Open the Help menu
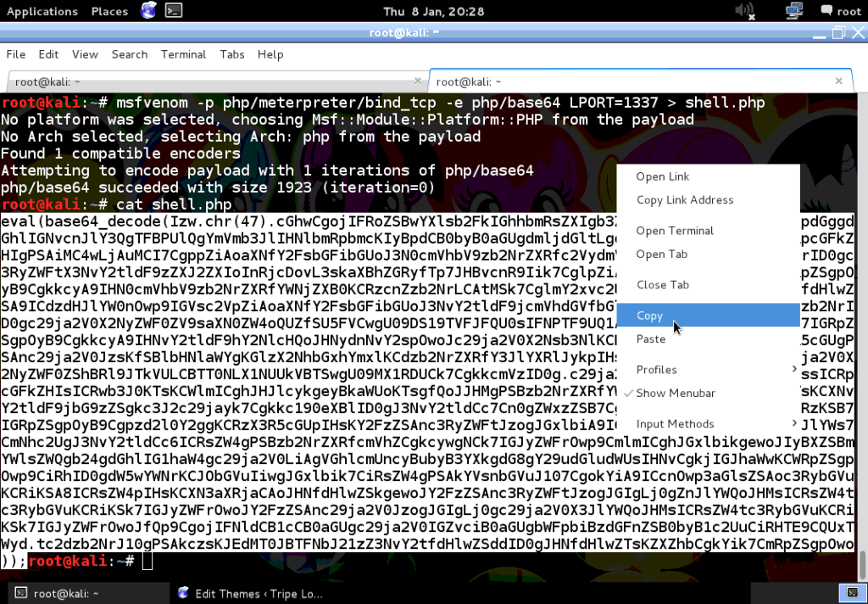This screenshot has width=868, height=604. pos(270,54)
